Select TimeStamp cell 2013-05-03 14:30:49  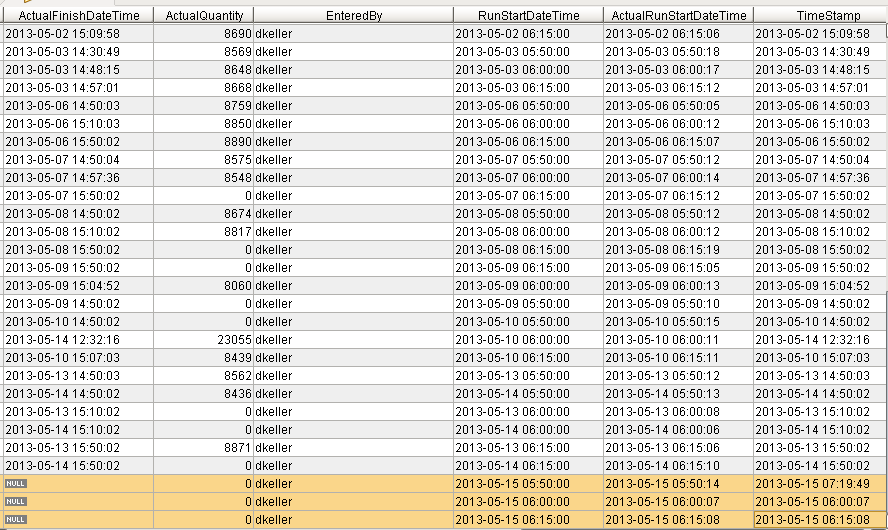820,52
